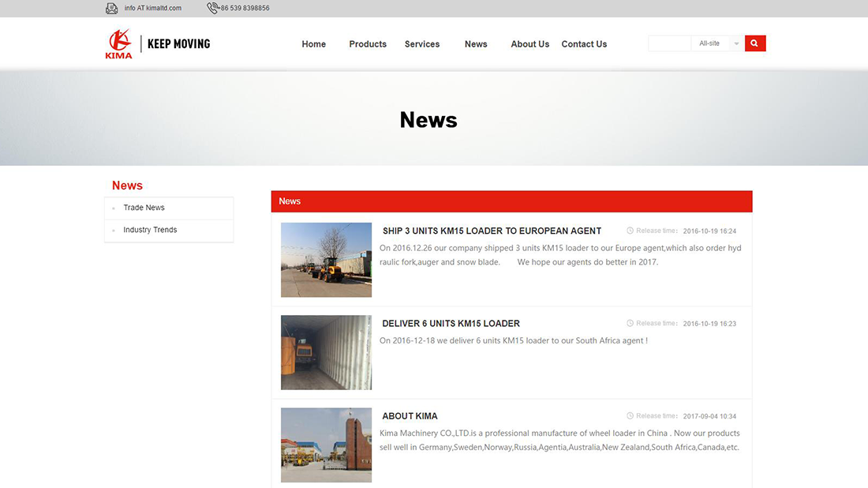
Task: Click the red News sidebar heading
Action: (x=127, y=186)
